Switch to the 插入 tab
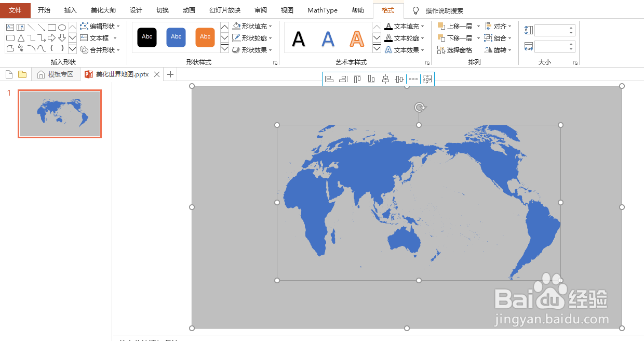 [71, 10]
